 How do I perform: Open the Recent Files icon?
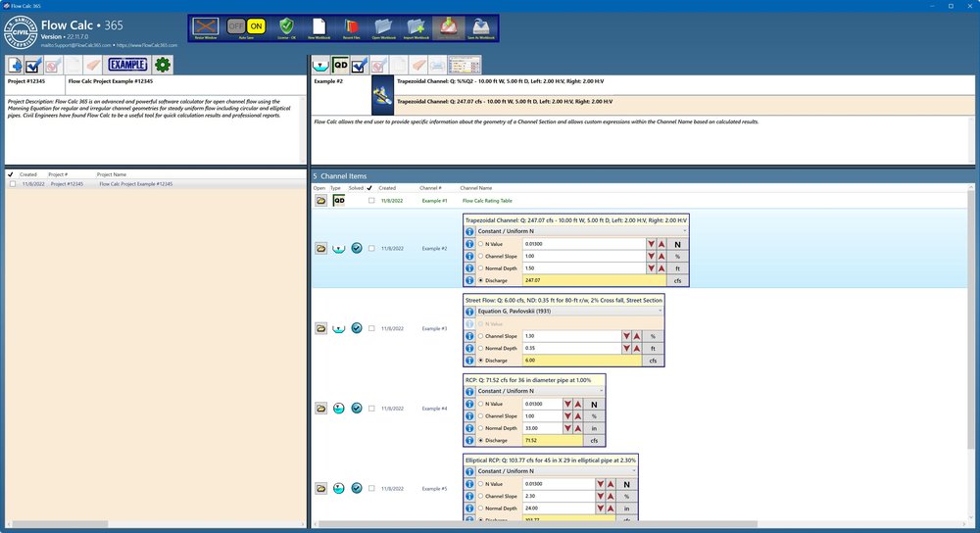click(x=351, y=26)
